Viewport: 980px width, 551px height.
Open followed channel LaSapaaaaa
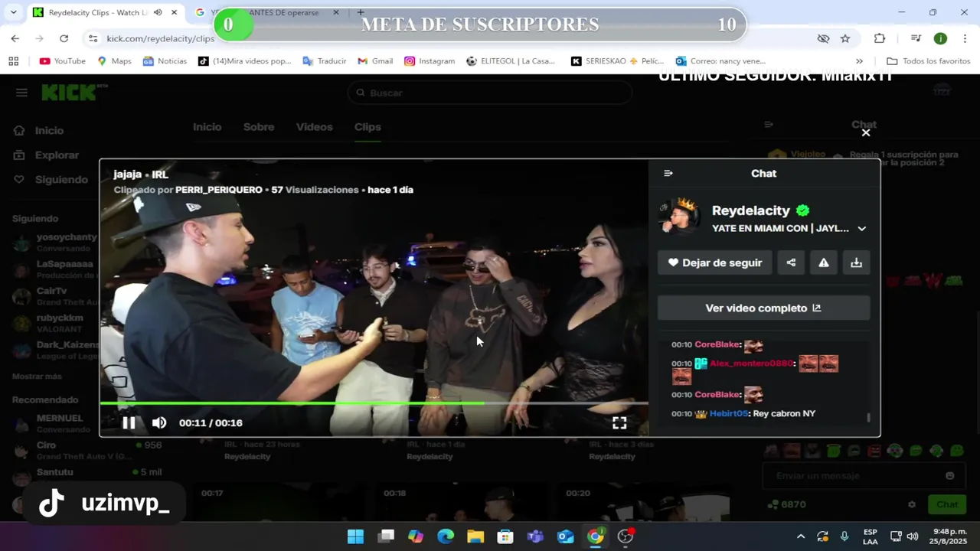tap(64, 264)
